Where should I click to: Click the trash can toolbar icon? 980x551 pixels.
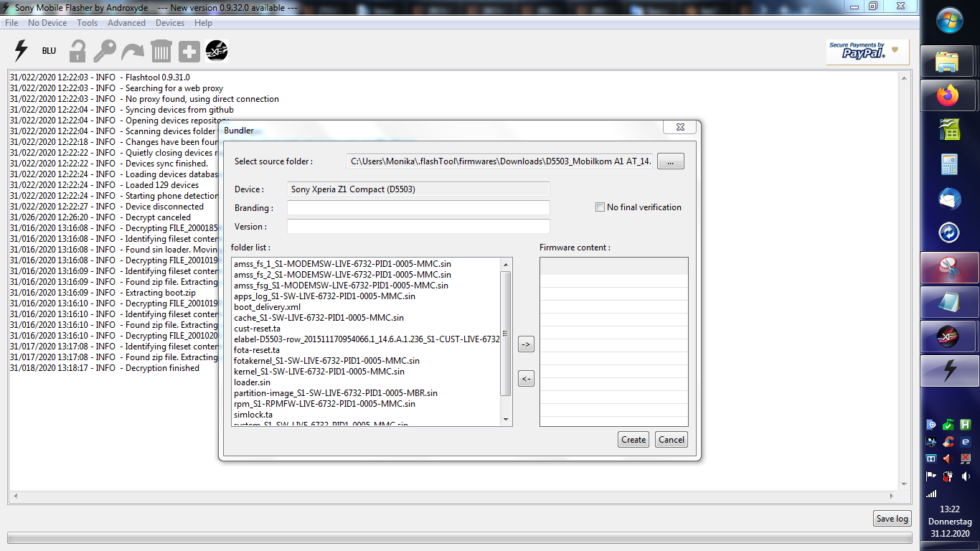pos(161,51)
